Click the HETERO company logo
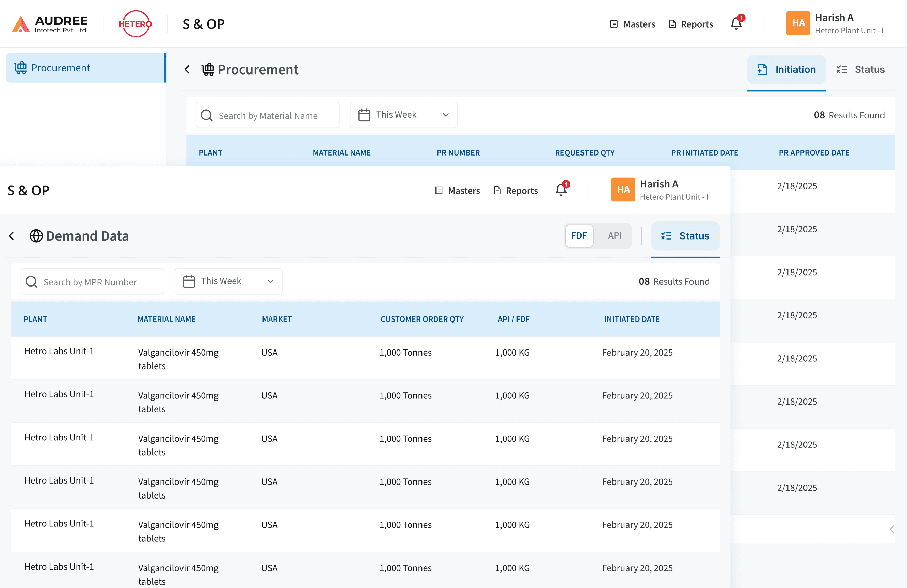Viewport: 907px width, 588px height. click(x=135, y=23)
